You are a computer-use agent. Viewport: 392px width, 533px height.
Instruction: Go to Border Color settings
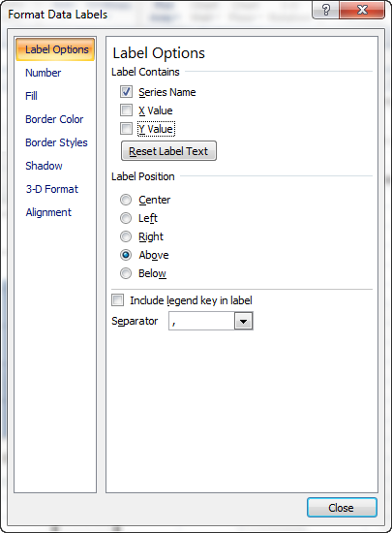click(x=54, y=119)
